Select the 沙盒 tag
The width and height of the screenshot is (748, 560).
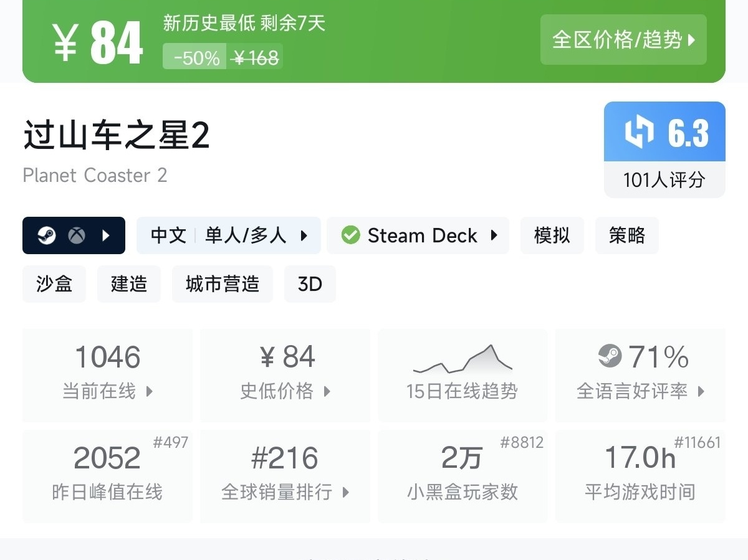click(x=54, y=284)
